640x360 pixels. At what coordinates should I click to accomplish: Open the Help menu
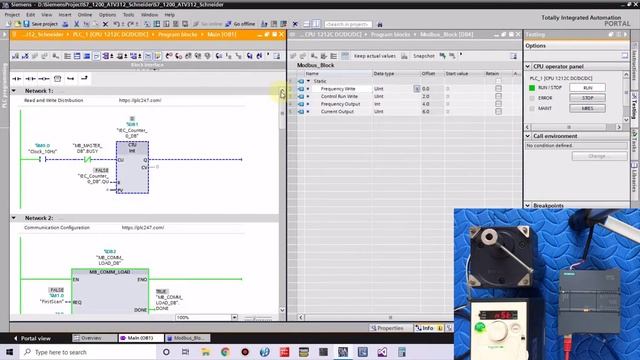(169, 14)
